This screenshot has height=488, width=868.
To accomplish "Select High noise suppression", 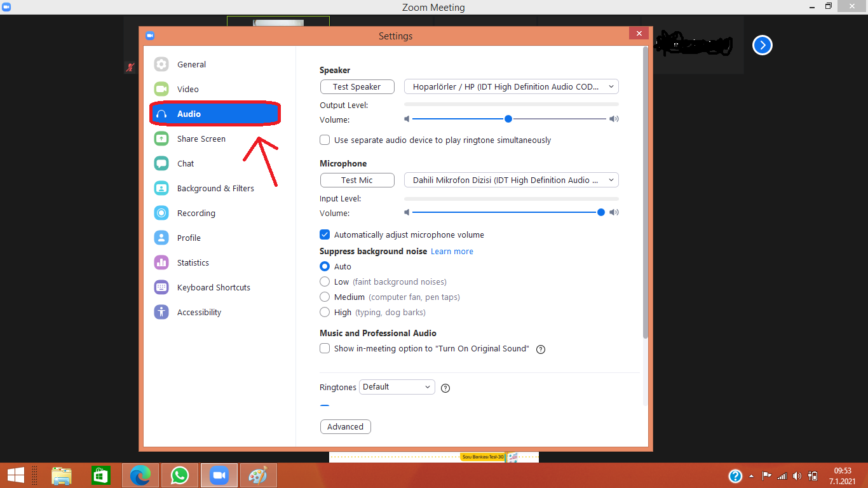I will click(x=325, y=312).
